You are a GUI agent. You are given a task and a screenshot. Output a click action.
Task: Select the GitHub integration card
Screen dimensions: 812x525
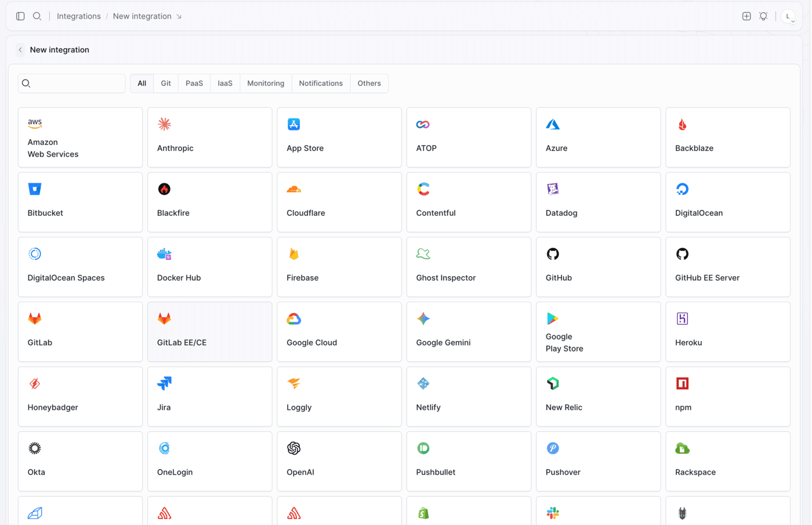click(598, 267)
